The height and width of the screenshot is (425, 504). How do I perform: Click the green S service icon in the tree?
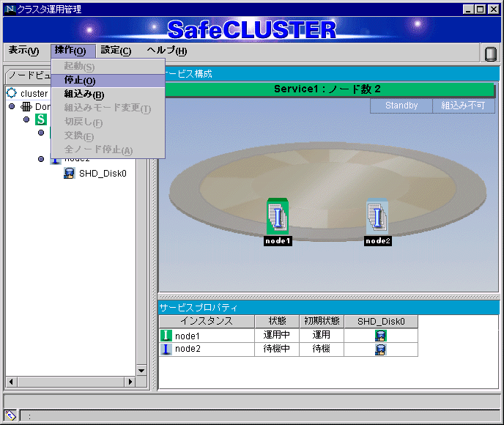pos(41,119)
